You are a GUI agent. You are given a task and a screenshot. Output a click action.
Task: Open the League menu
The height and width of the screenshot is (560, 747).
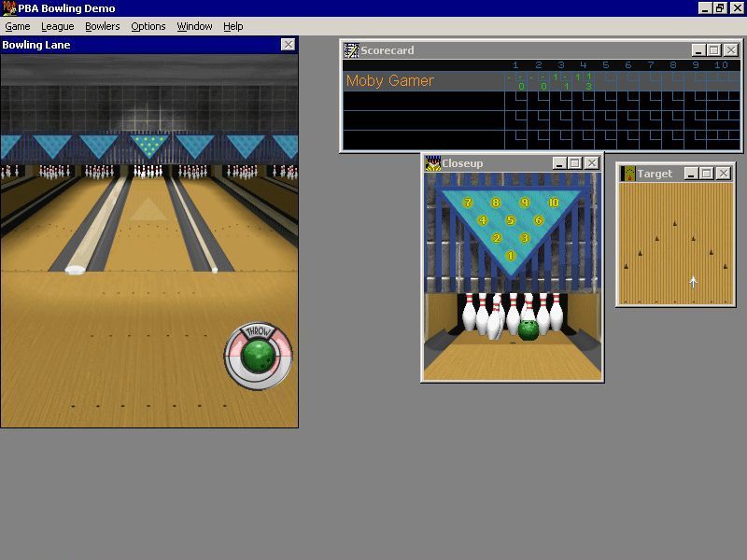[57, 26]
